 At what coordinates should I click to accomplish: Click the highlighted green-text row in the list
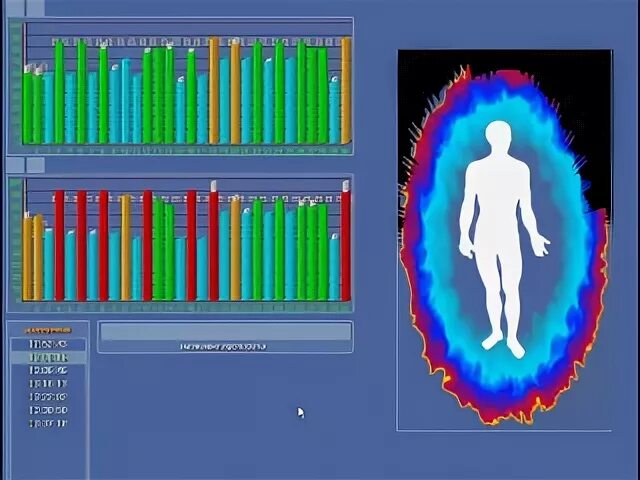pos(48,358)
